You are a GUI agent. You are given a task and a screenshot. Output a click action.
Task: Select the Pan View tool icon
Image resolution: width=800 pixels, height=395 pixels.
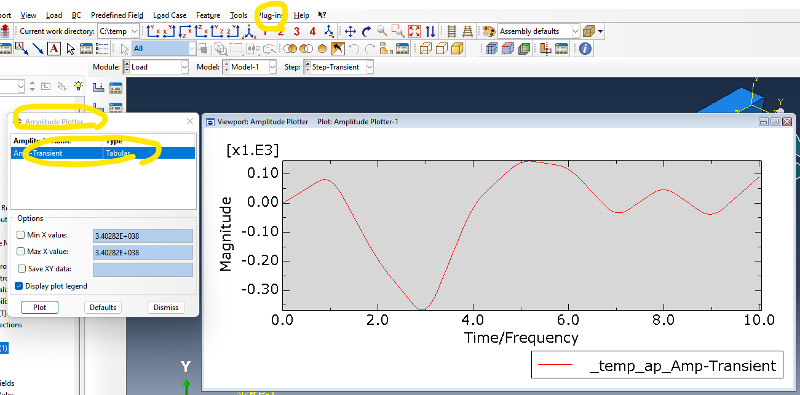[x=350, y=31]
